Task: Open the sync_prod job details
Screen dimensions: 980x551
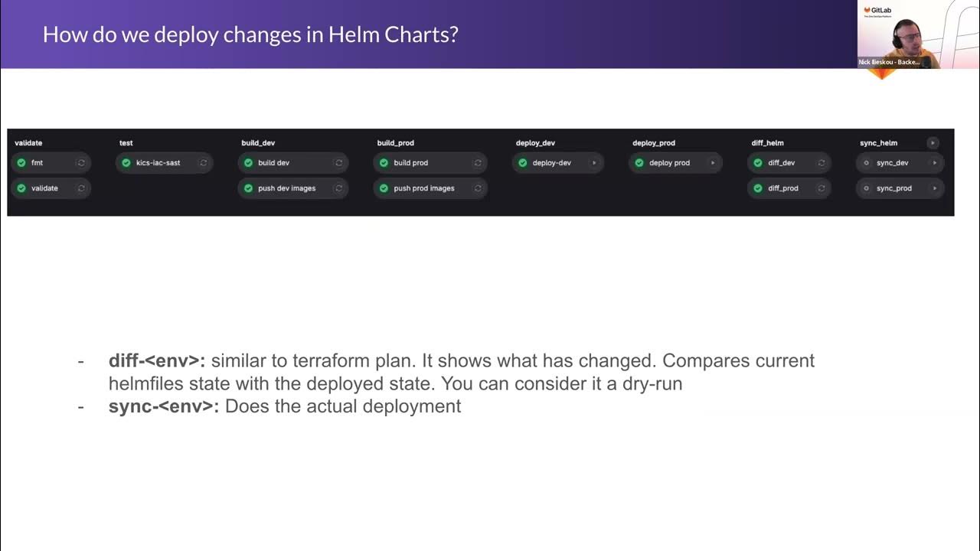Action: coord(893,188)
